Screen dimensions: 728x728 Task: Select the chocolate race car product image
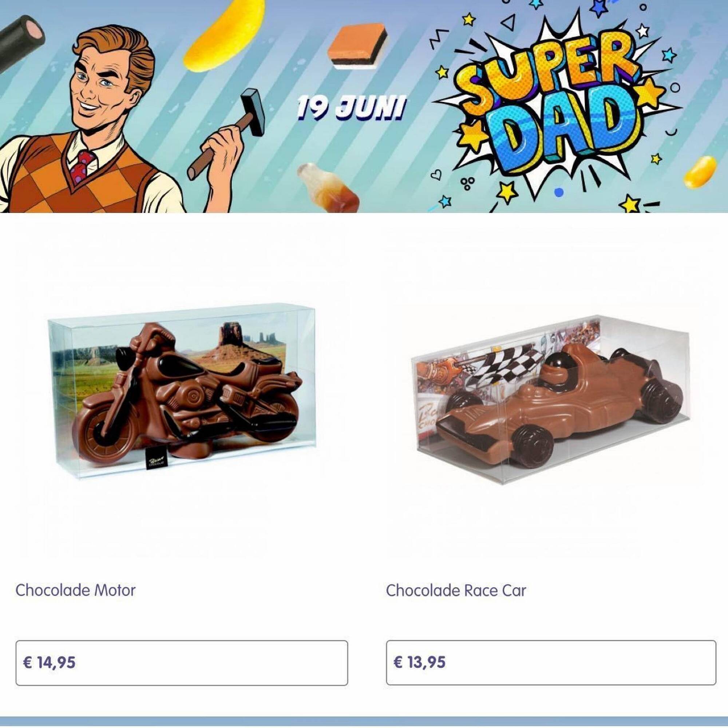pos(550,399)
